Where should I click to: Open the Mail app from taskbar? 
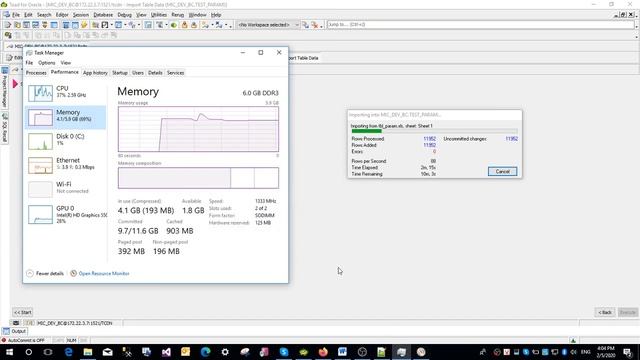(107, 352)
